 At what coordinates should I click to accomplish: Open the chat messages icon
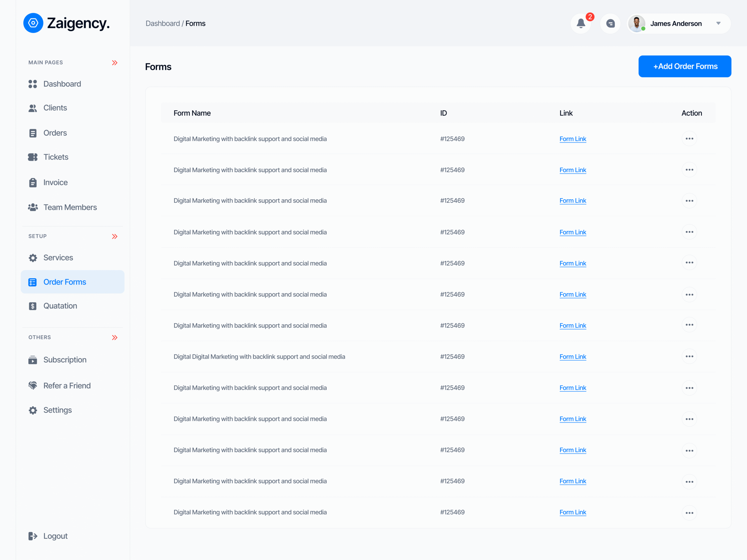tap(610, 24)
